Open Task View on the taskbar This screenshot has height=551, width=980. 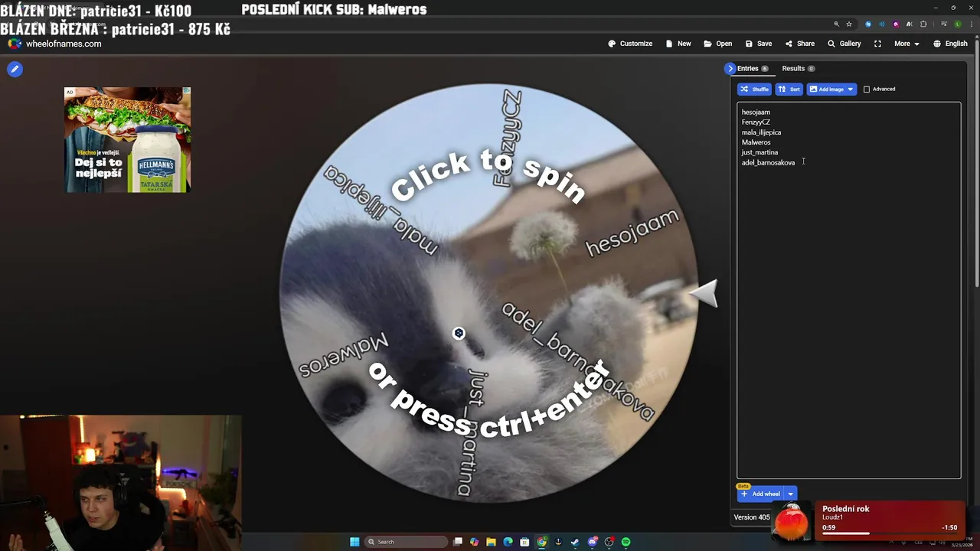coord(458,542)
